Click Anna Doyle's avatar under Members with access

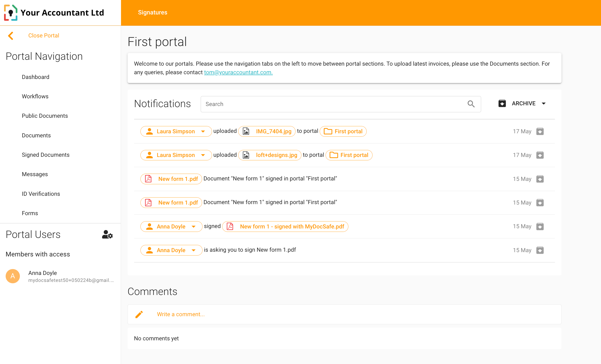(12, 276)
